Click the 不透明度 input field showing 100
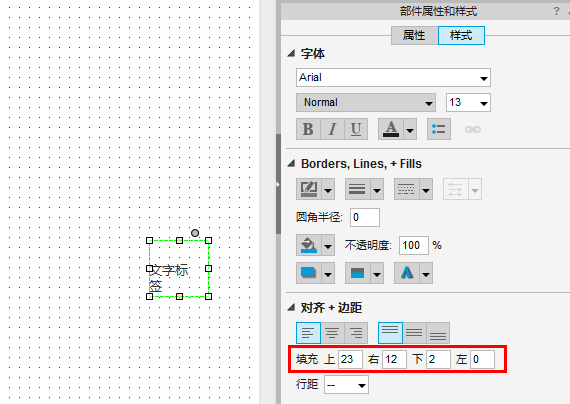570x404 pixels. click(x=414, y=245)
